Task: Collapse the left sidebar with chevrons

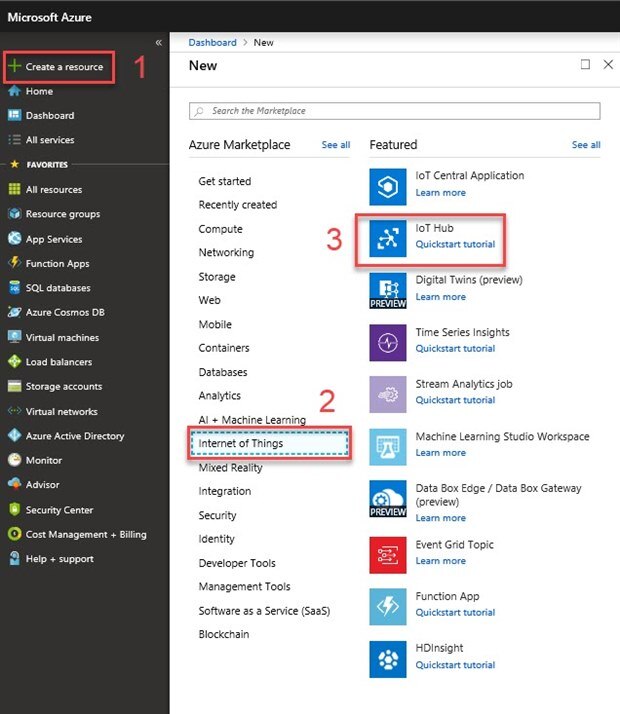Action: pos(158,42)
